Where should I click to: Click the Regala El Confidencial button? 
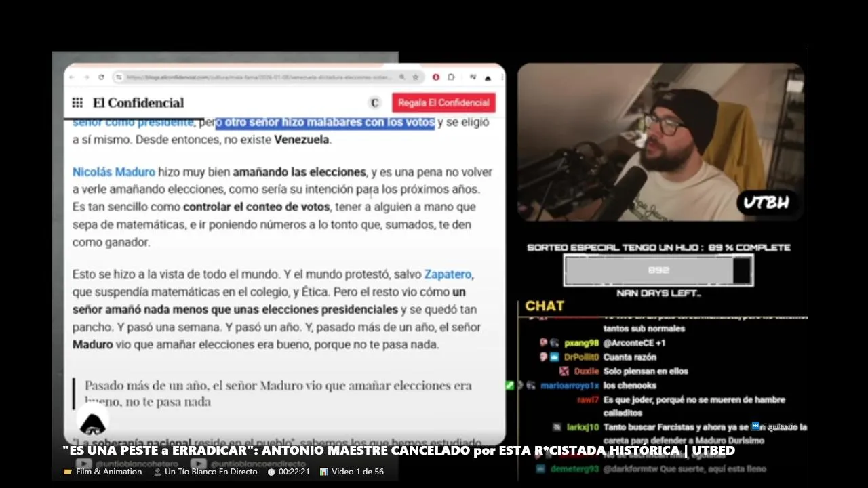pos(443,103)
